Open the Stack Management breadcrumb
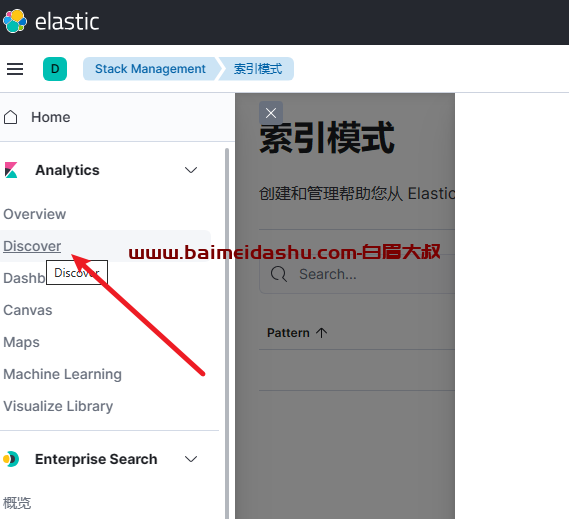This screenshot has width=569, height=519. pos(150,69)
